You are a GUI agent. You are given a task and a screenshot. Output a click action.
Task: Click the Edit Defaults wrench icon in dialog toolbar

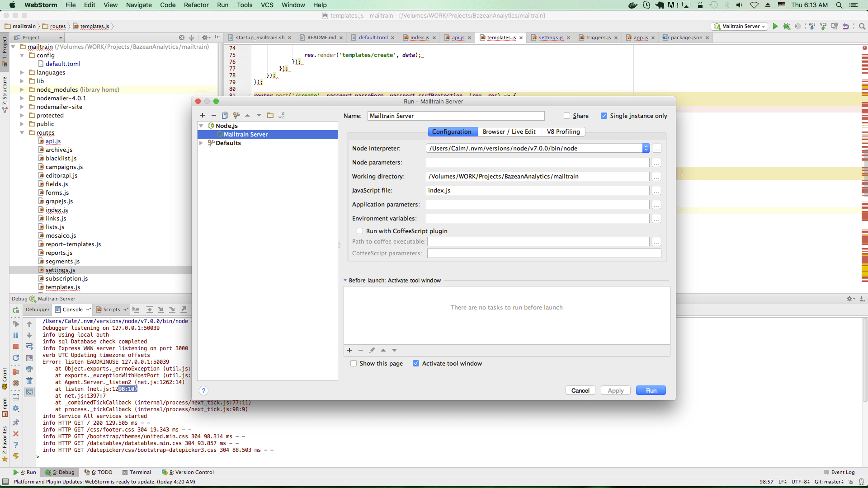(x=236, y=115)
